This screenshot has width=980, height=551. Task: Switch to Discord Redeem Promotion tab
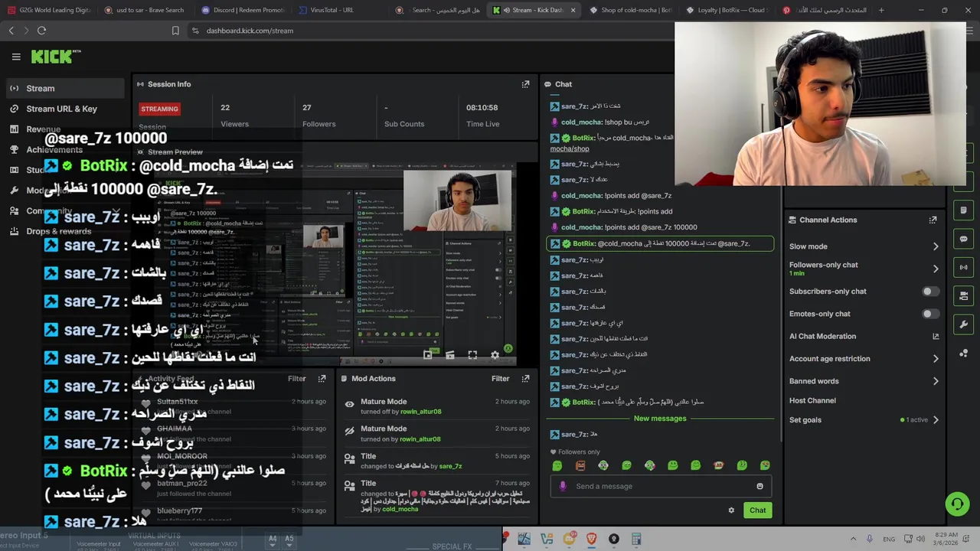tap(244, 10)
